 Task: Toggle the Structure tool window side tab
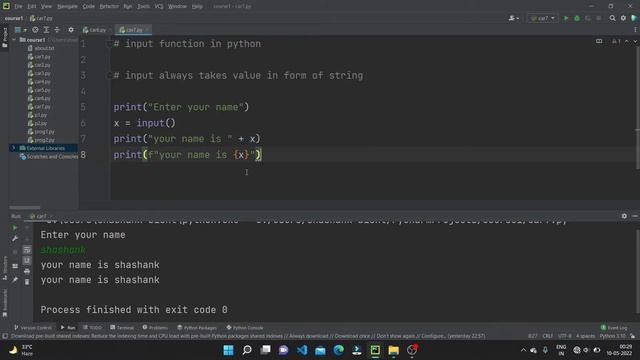4,268
